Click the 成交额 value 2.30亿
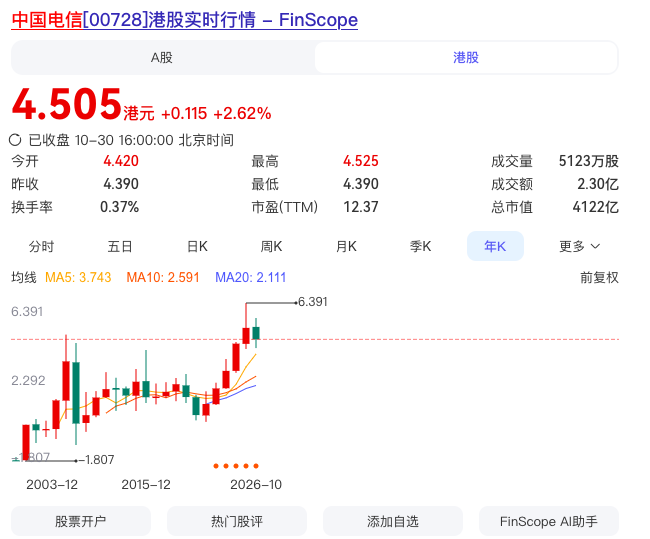Viewport: 650px width, 539px height. coord(598,184)
